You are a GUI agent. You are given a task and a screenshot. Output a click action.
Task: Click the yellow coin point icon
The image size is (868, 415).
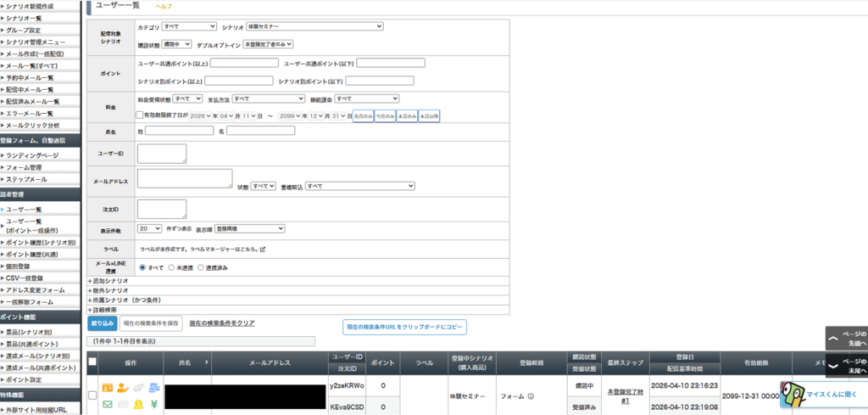[x=138, y=404]
